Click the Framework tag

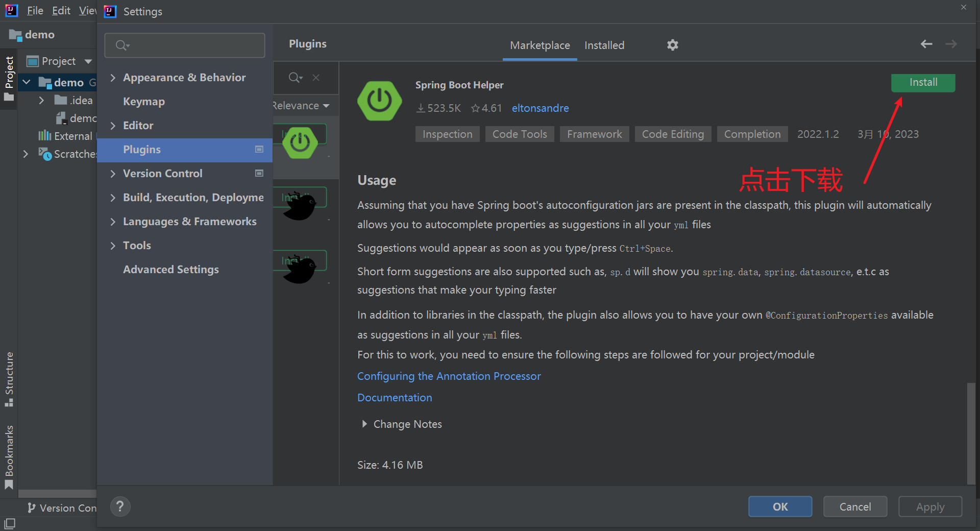pyautogui.click(x=595, y=134)
